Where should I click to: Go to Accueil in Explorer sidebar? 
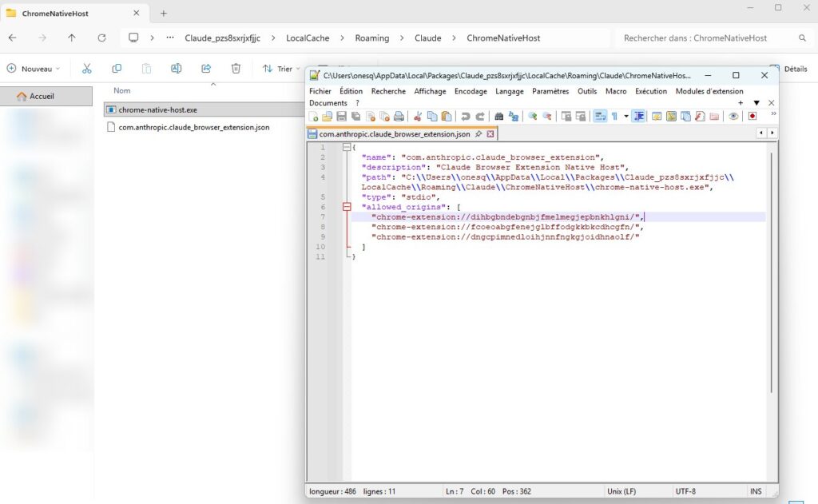(46, 96)
